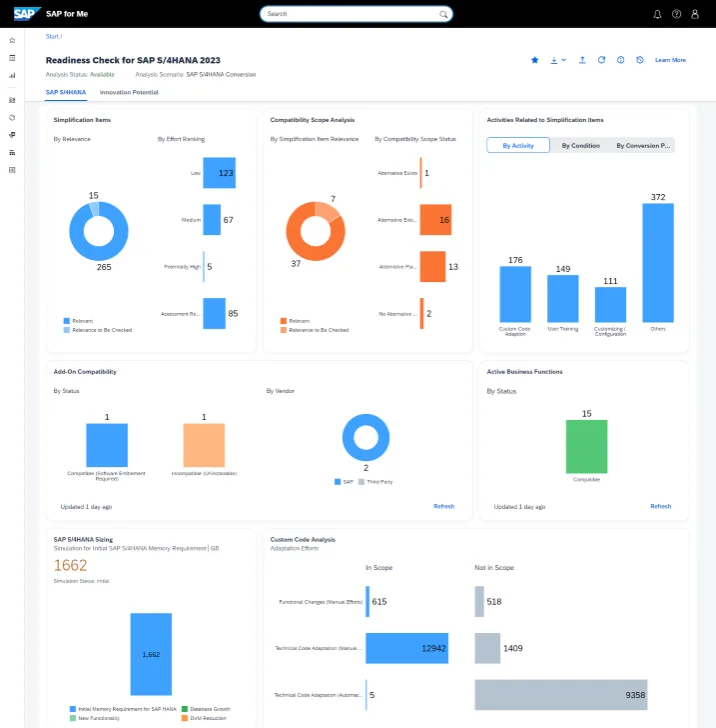Viewport: 716px width, 728px height.
Task: Select the SAP S/4HANA tab
Action: coord(65,92)
